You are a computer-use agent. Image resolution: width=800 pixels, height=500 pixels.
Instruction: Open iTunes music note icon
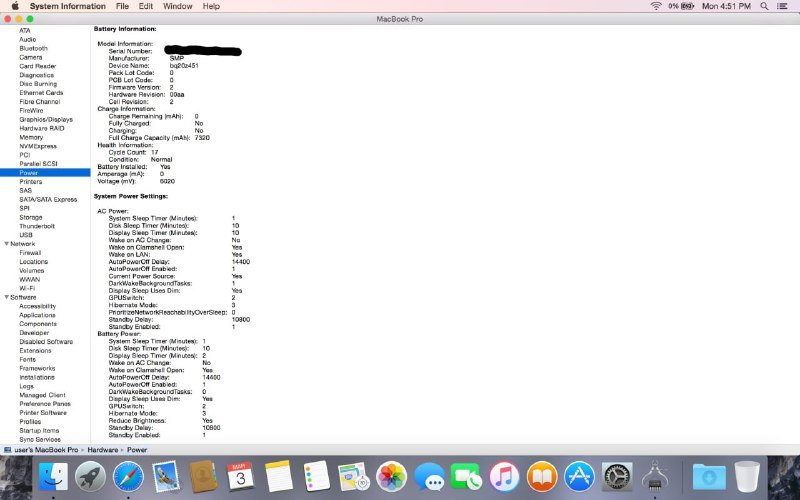[x=504, y=477]
